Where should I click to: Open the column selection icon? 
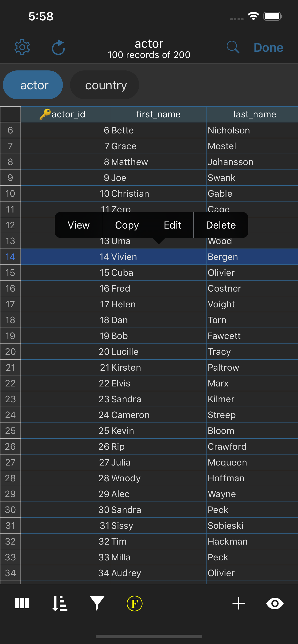(x=22, y=603)
